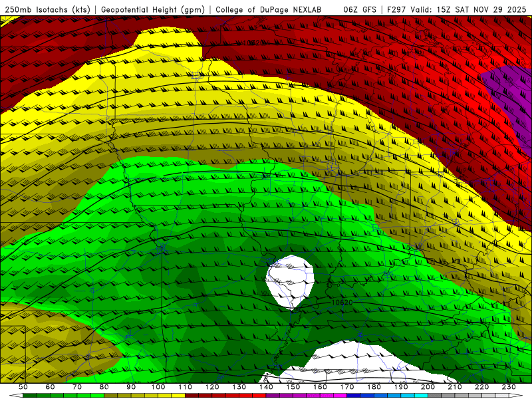Click the legend value 210
532x399 pixels.
click(x=455, y=387)
